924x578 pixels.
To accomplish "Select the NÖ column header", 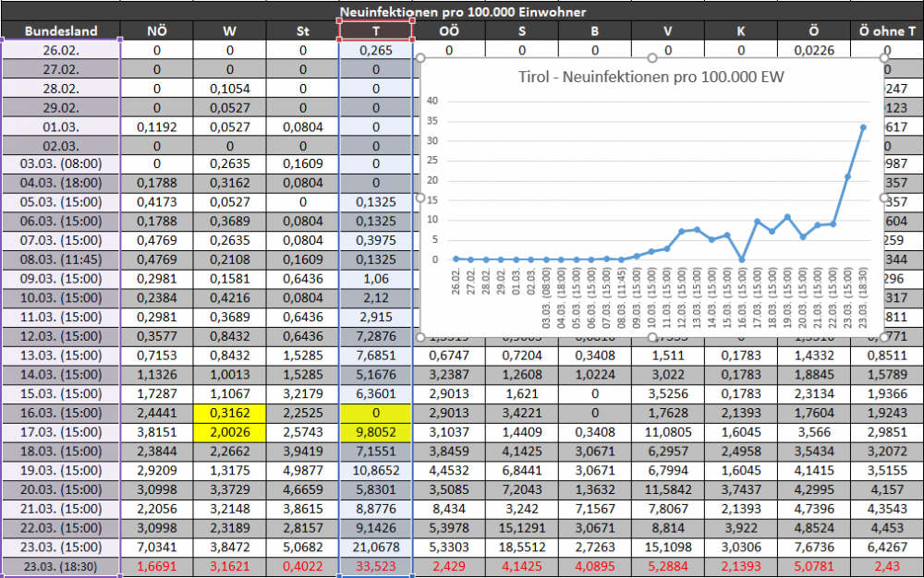I will click(157, 30).
